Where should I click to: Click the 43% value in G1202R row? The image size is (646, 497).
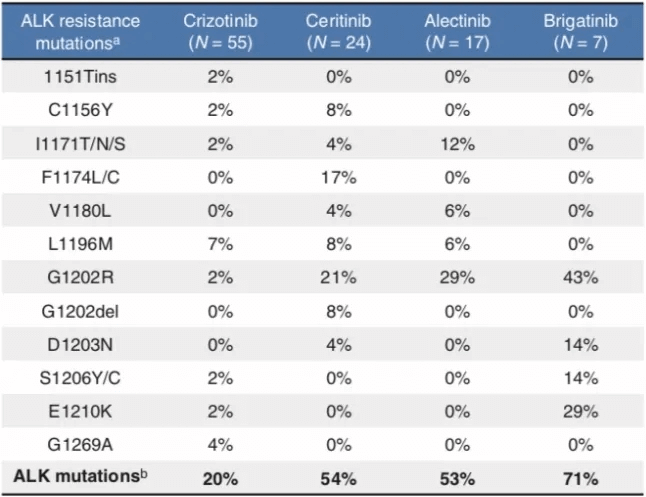point(580,279)
